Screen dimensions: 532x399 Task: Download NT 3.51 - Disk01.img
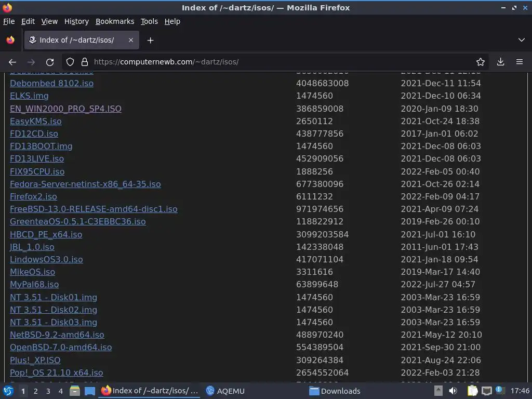54,298
